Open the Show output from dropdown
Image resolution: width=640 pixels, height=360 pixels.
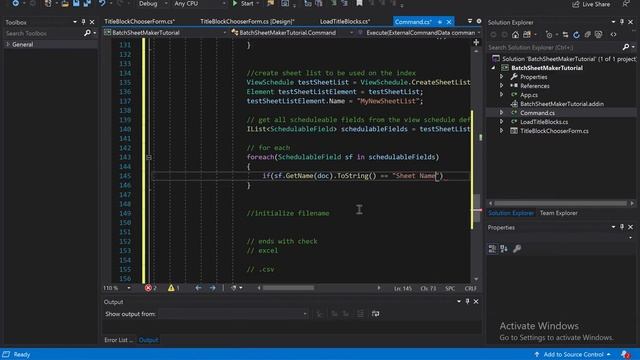point(233,314)
